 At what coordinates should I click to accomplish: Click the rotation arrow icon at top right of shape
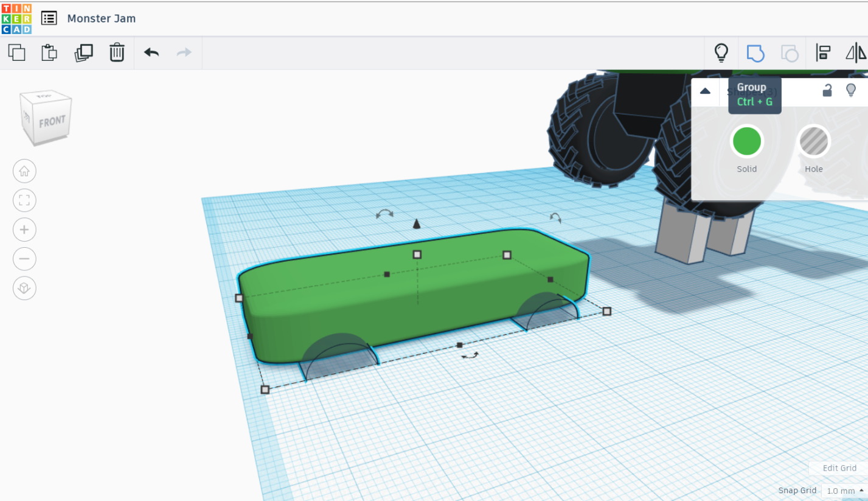(555, 217)
